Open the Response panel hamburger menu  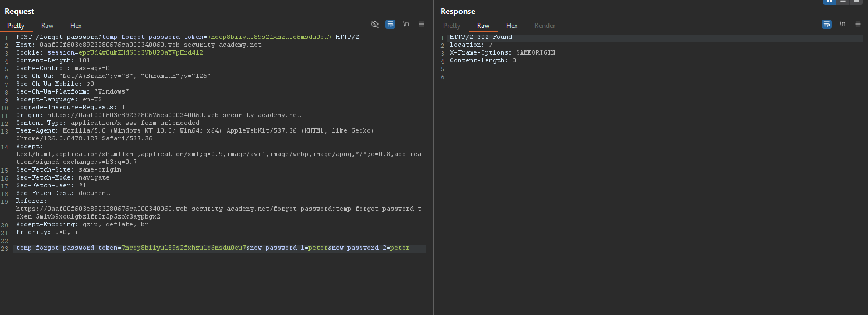click(x=858, y=25)
